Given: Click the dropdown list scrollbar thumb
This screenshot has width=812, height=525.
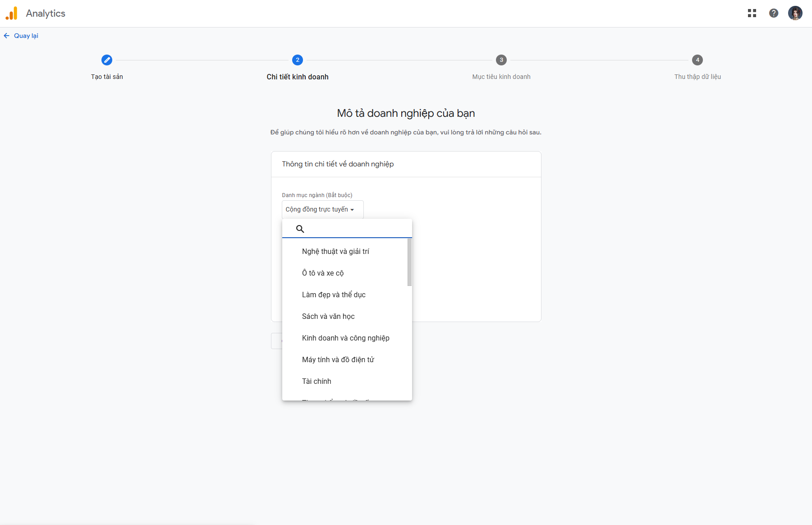Looking at the screenshot, I should [x=409, y=262].
